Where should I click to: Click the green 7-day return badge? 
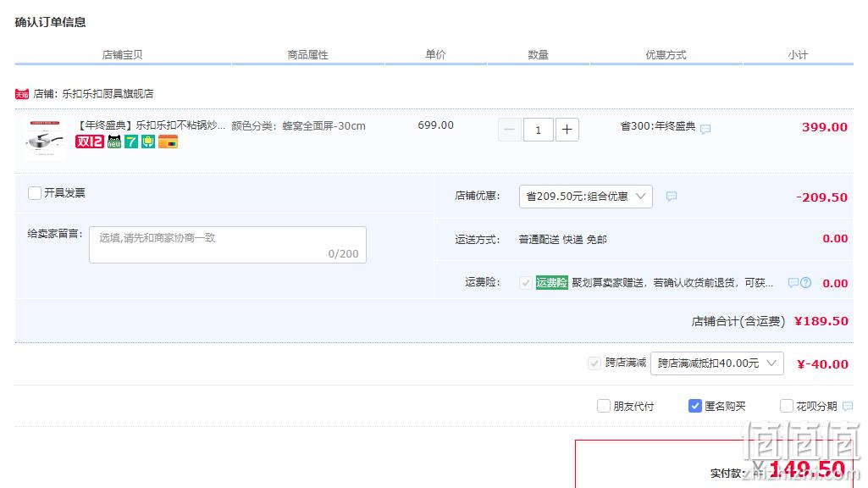[x=130, y=141]
